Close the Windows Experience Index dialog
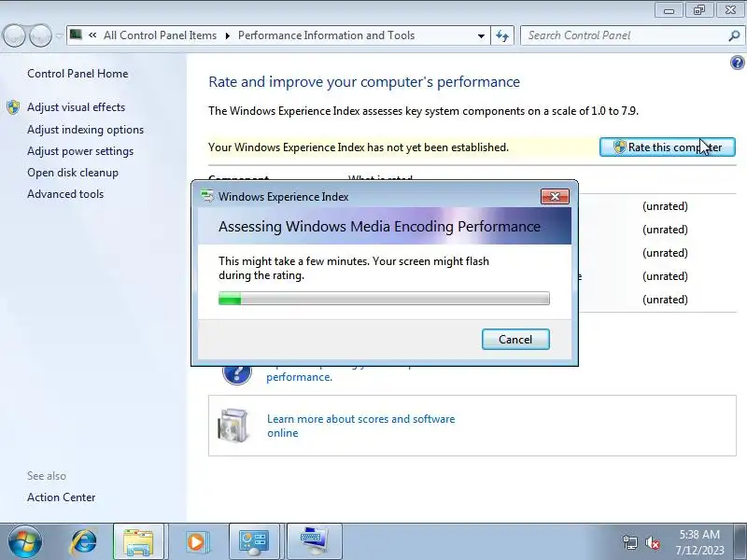Screen dimensions: 747x560 point(555,196)
